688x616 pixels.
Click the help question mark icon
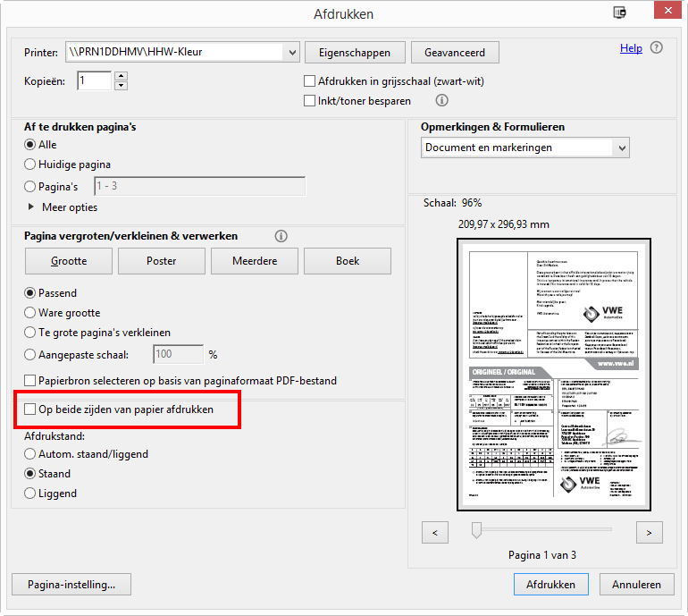[657, 48]
